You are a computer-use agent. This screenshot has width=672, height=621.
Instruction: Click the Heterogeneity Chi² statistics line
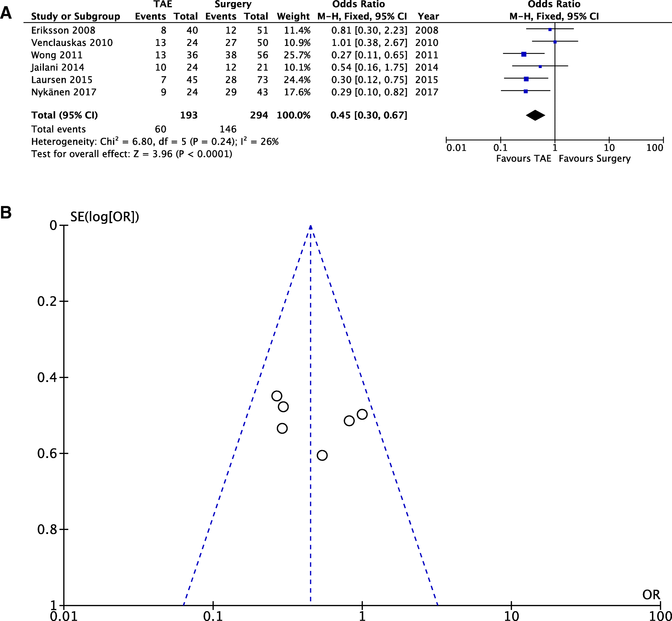point(155,141)
